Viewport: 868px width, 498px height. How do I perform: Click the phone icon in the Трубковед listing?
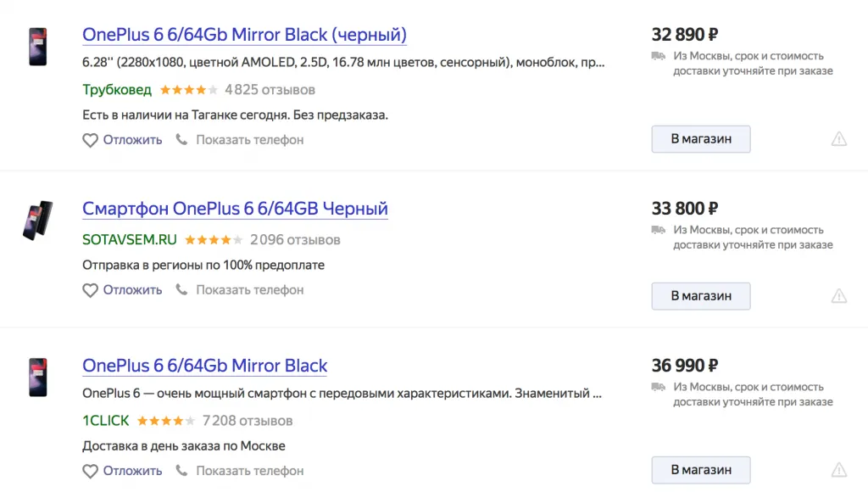point(181,140)
